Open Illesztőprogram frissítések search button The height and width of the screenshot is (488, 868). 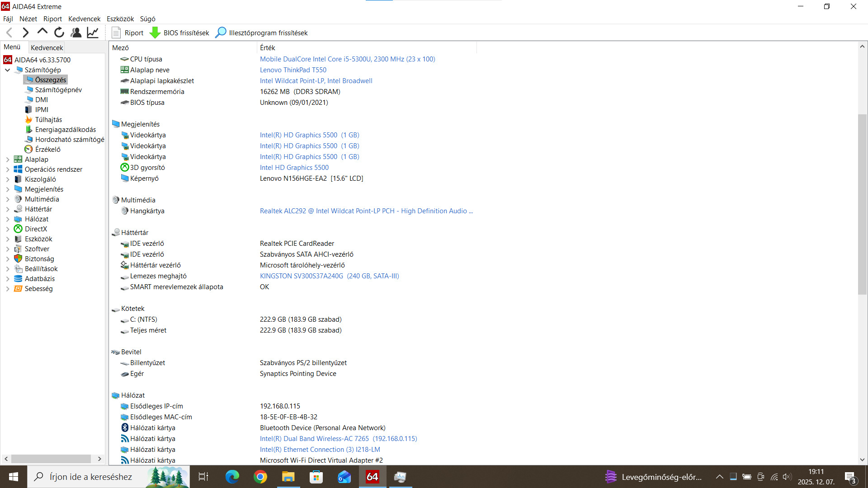pos(262,33)
